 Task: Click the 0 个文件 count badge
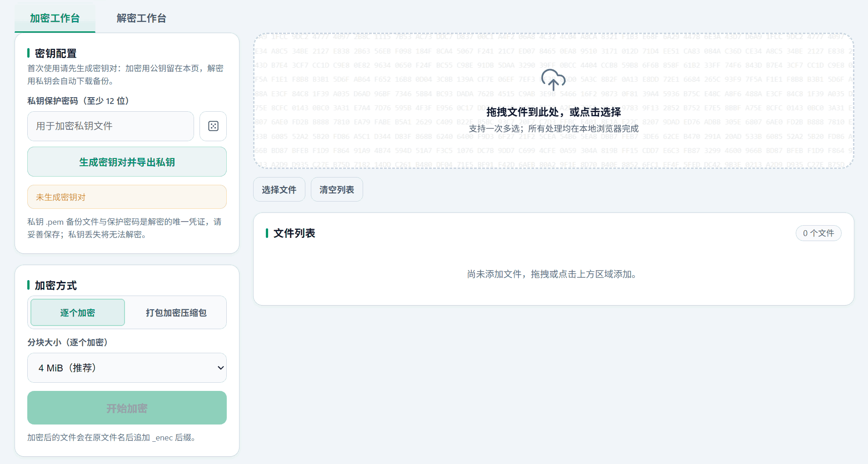(818, 233)
